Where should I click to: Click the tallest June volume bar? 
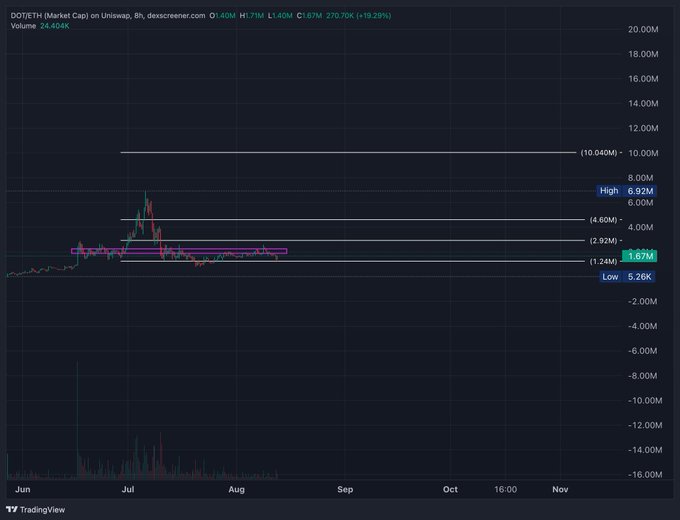[78, 419]
